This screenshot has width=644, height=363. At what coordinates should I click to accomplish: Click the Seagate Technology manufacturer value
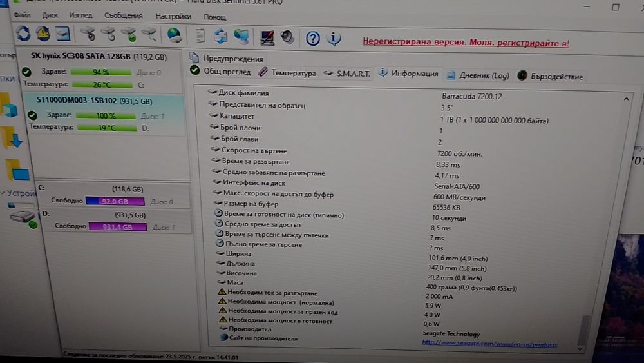pyautogui.click(x=451, y=333)
